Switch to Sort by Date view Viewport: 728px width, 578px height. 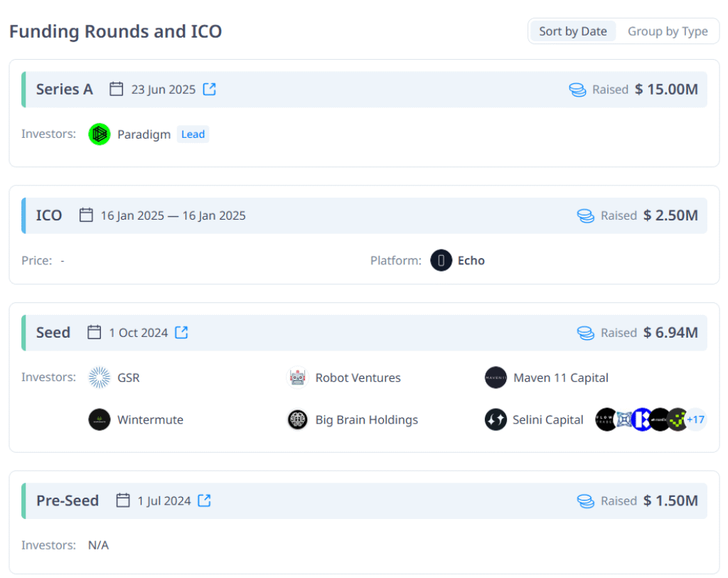[x=572, y=31]
